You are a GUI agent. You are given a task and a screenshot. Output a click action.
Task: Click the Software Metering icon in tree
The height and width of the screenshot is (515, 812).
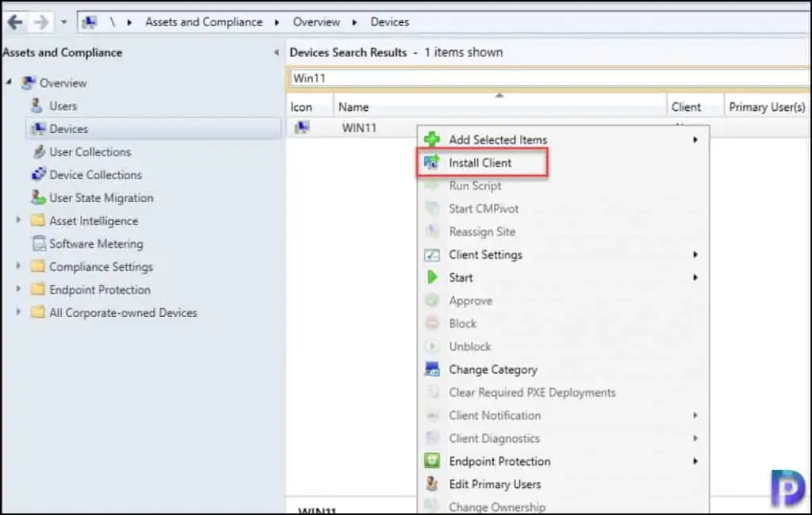[x=37, y=244]
